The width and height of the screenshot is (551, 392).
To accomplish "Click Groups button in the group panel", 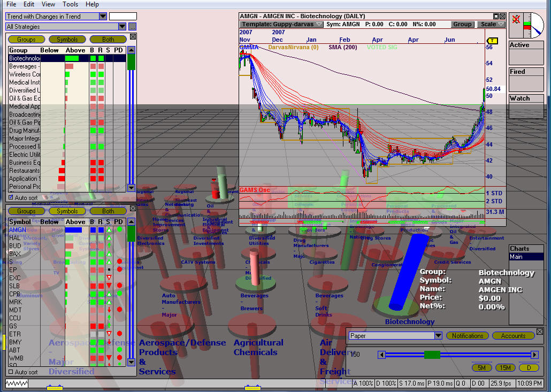I will pyautogui.click(x=26, y=40).
